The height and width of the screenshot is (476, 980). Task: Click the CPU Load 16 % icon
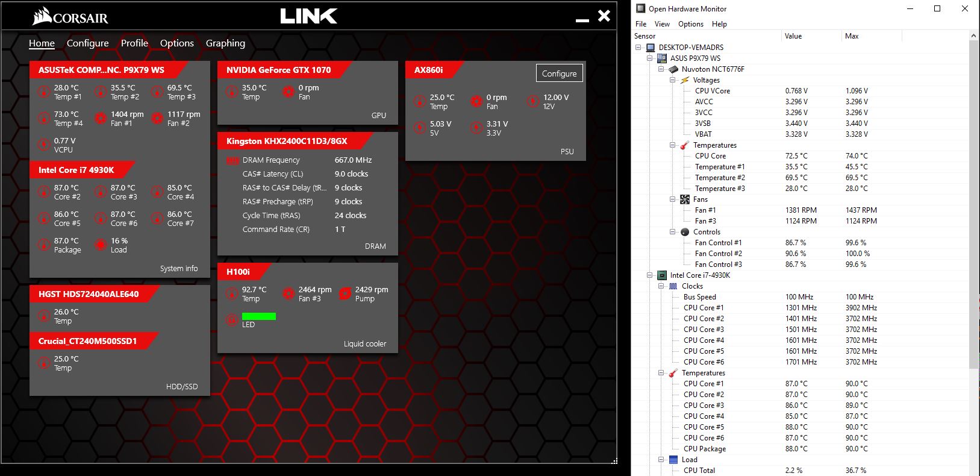click(x=101, y=245)
